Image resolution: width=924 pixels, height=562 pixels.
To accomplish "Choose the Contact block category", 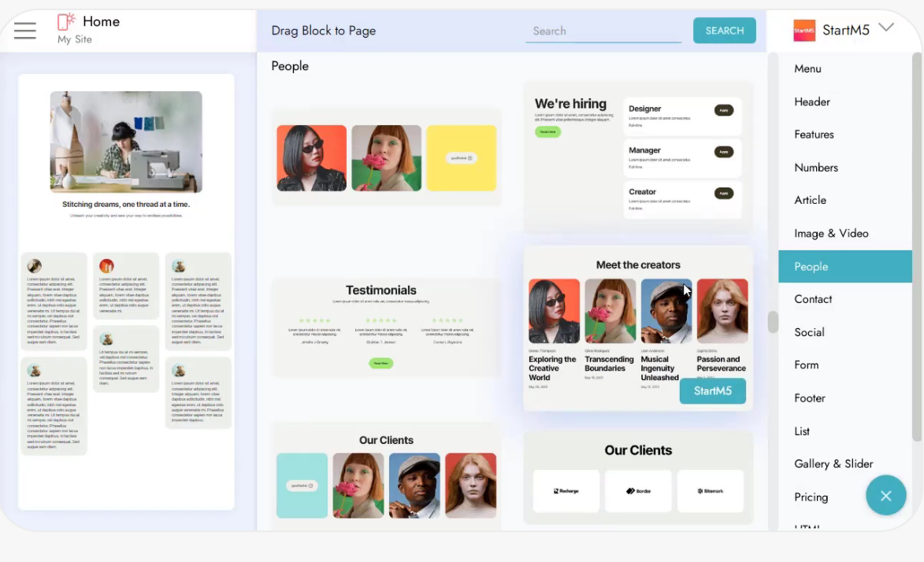I will click(813, 299).
